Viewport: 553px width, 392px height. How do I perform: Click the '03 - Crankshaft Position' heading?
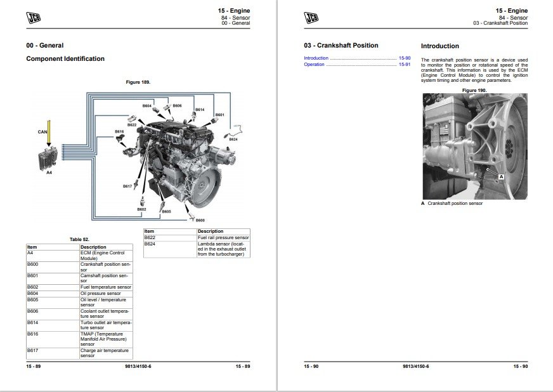341,46
